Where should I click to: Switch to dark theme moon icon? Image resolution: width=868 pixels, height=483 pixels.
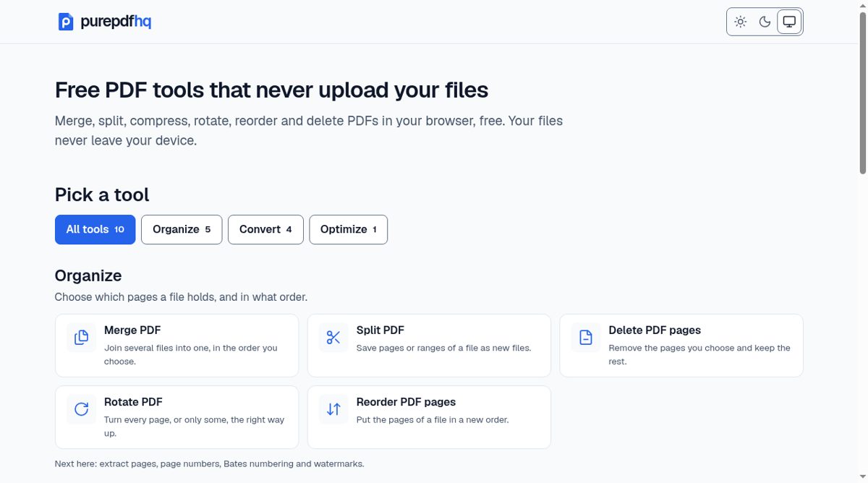[765, 22]
